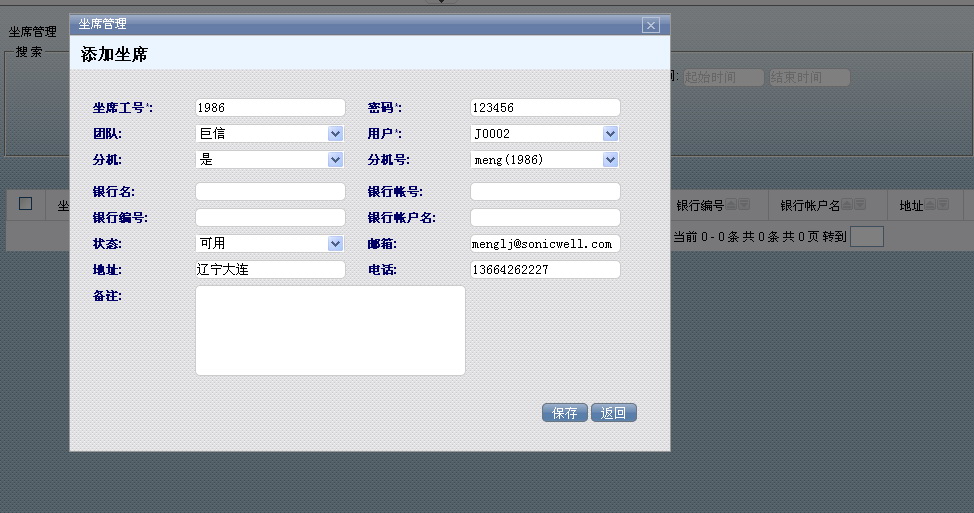
Task: Click the 邮箱 email input field
Action: click(x=545, y=244)
